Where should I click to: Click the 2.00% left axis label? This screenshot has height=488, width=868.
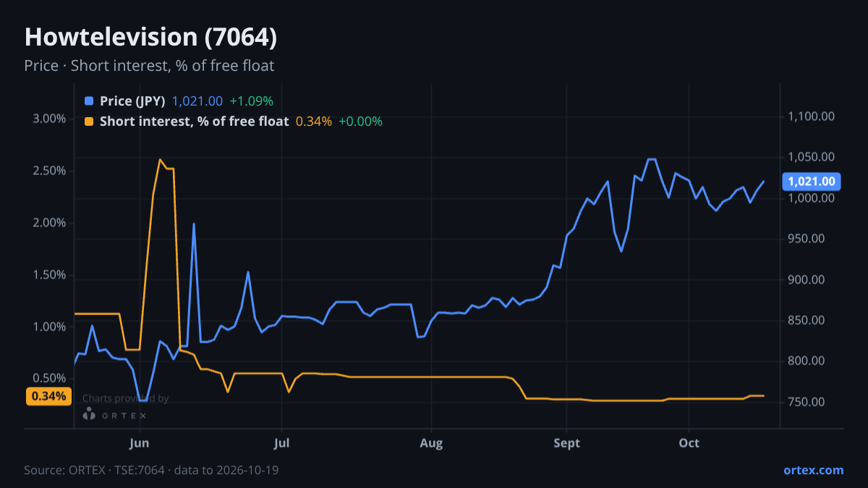pos(49,223)
